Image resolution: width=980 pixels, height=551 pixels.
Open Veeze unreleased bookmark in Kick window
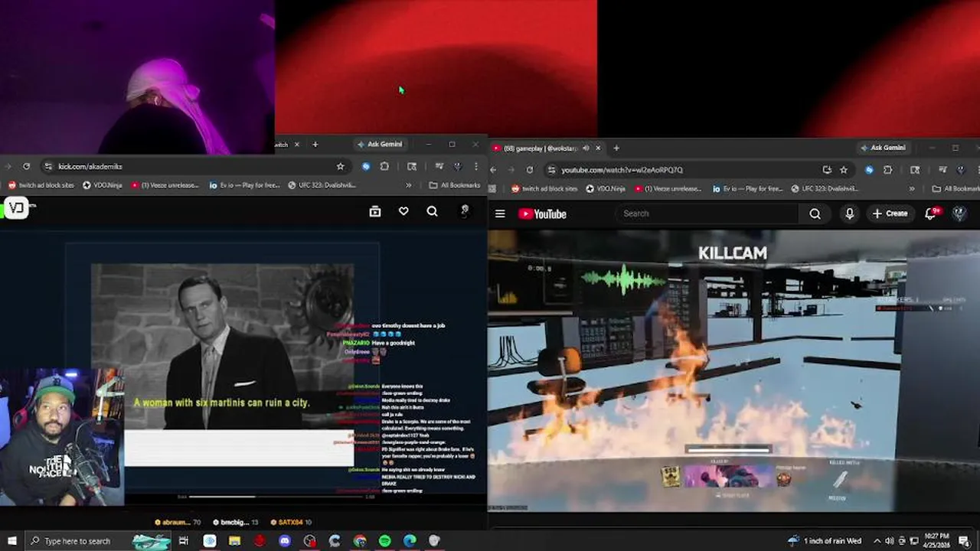(x=165, y=185)
